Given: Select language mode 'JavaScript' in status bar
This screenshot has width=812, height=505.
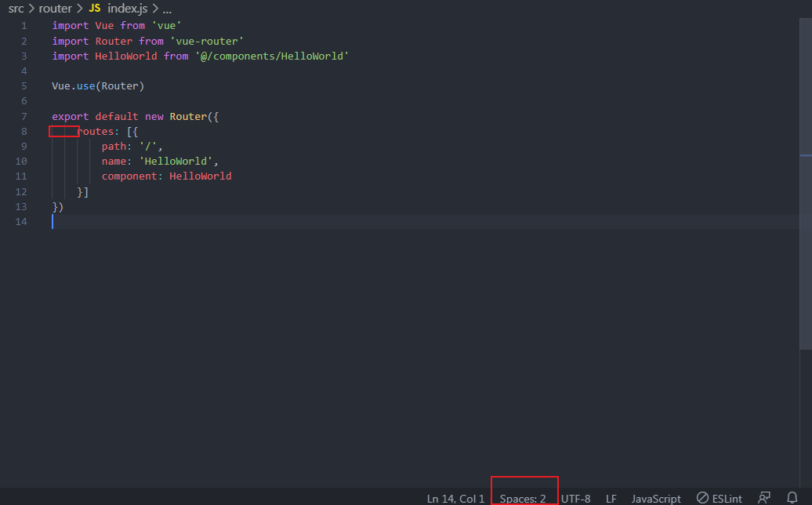Looking at the screenshot, I should (x=655, y=498).
